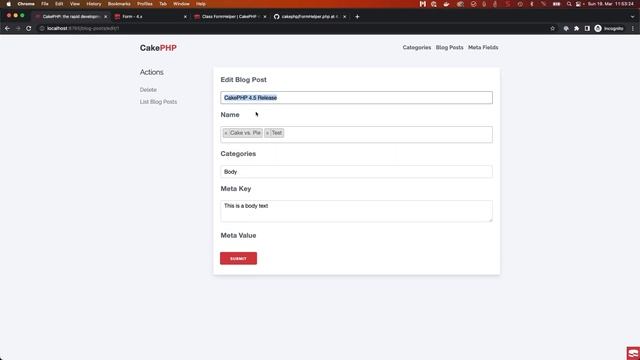Close the 'Class FormHelper' tab
640x360 pixels.
264,17
